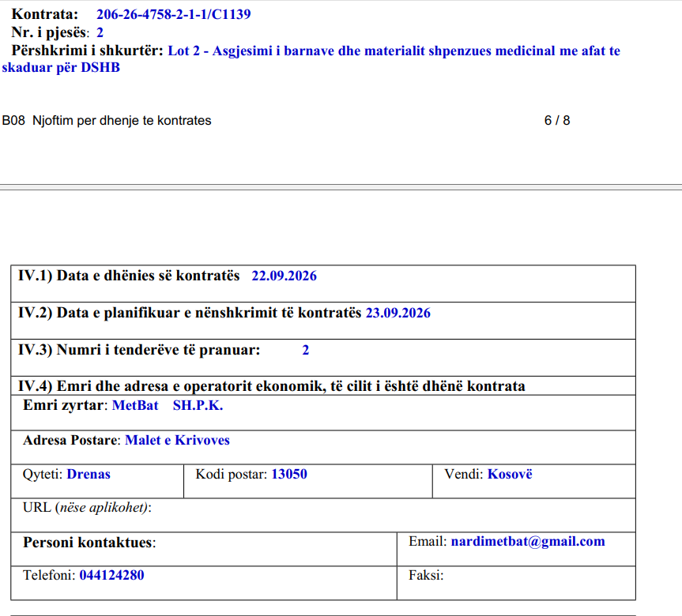The image size is (682, 616).
Task: Click the Nr. i pjesës value 2
Action: point(100,32)
